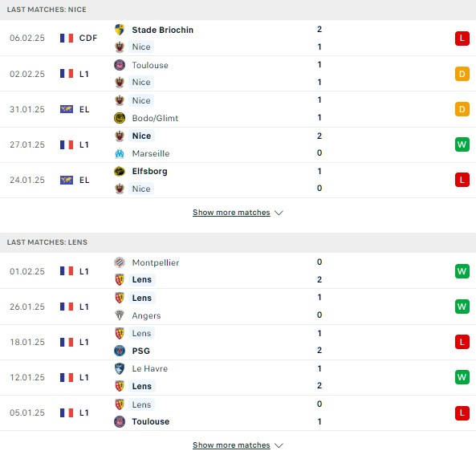Click the Stade Briochin club crest

pos(120,30)
